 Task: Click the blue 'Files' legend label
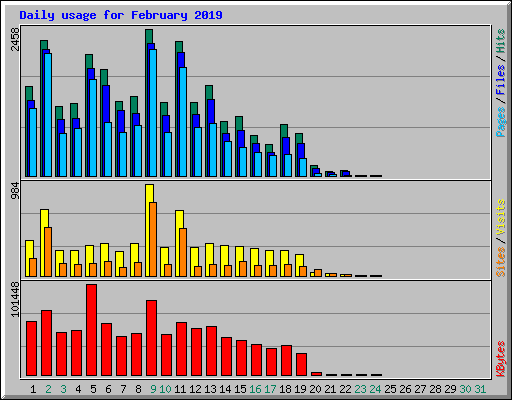click(x=501, y=80)
